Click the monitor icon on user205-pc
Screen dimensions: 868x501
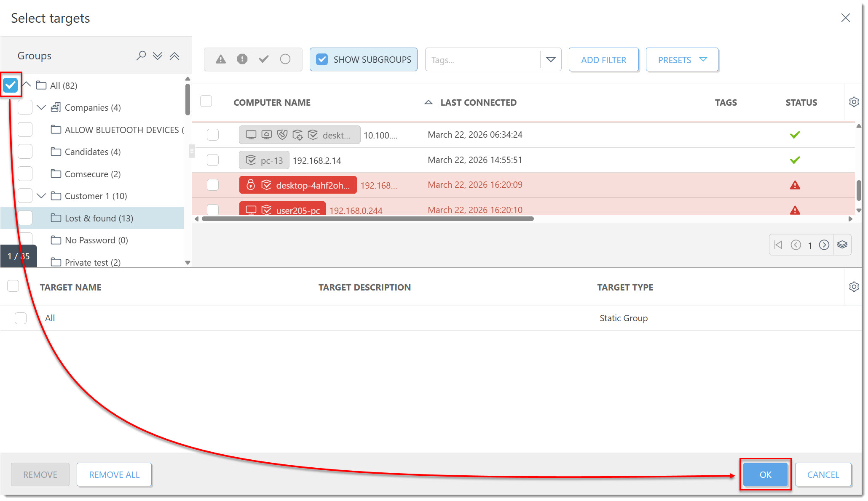(x=251, y=210)
